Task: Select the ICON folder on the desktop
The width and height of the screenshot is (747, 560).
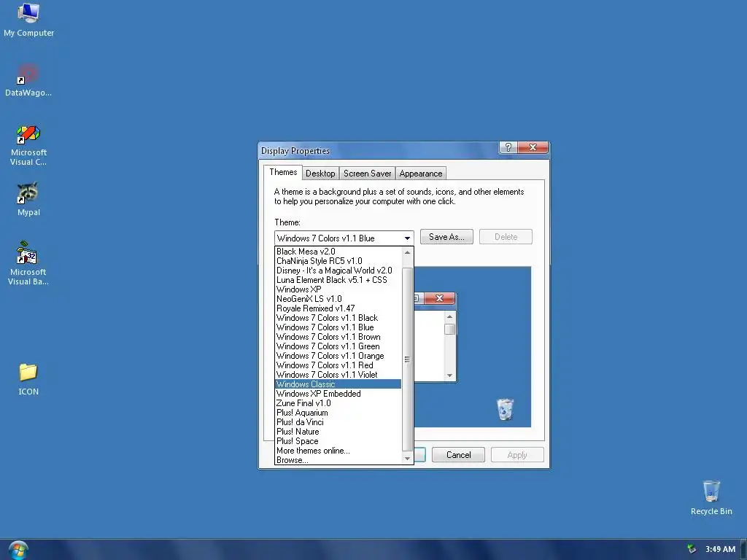Action: point(28,379)
